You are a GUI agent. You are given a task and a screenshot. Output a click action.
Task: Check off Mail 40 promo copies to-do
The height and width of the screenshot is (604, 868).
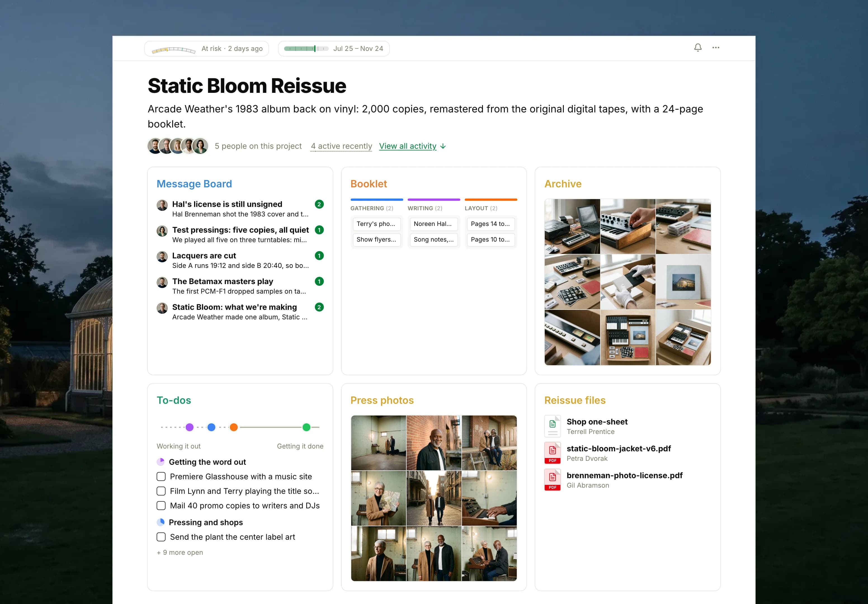coord(161,506)
